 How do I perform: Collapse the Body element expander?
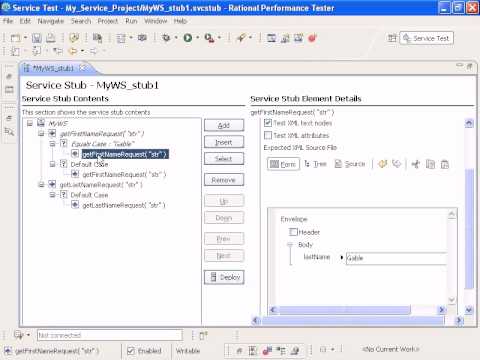pyautogui.click(x=290, y=245)
